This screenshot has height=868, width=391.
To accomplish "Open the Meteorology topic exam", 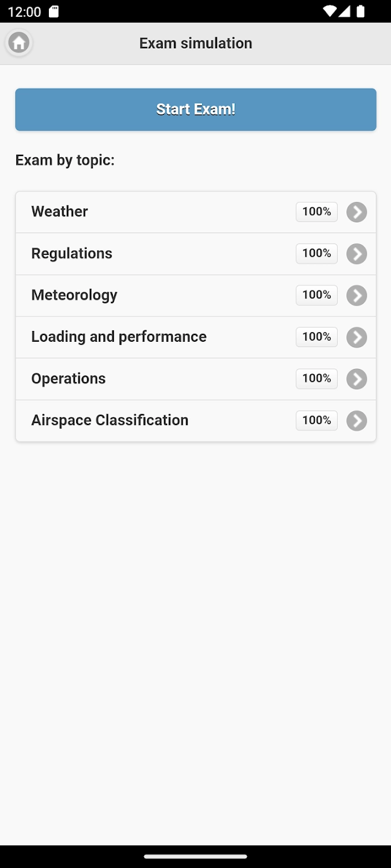I will (x=74, y=295).
